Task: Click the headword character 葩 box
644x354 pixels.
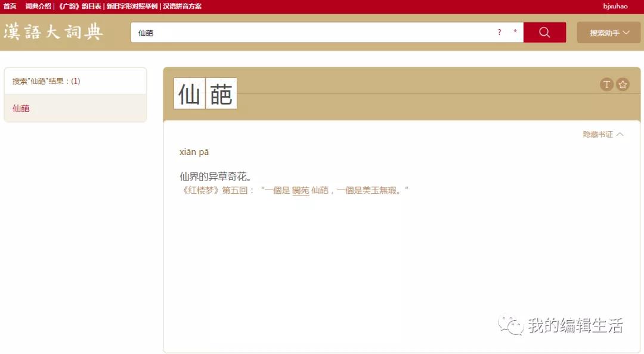Action: pos(222,94)
